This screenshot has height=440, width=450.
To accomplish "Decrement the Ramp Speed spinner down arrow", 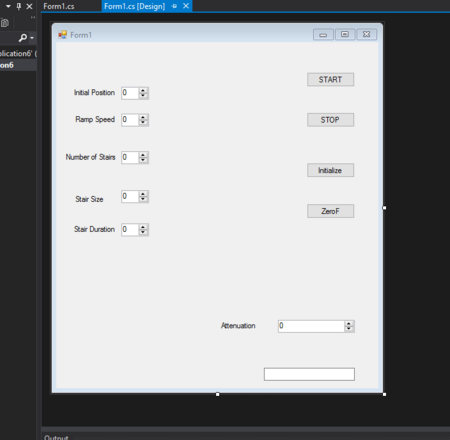I will tap(143, 122).
